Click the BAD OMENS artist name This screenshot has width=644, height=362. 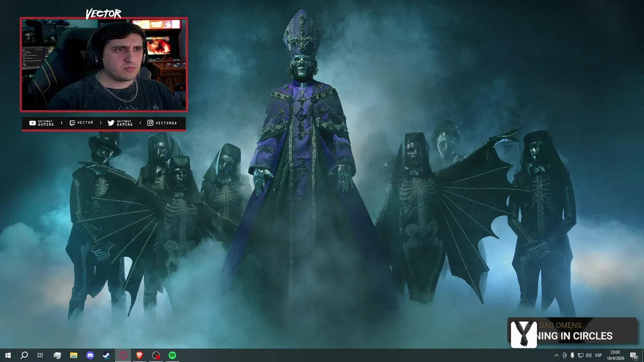tap(560, 325)
